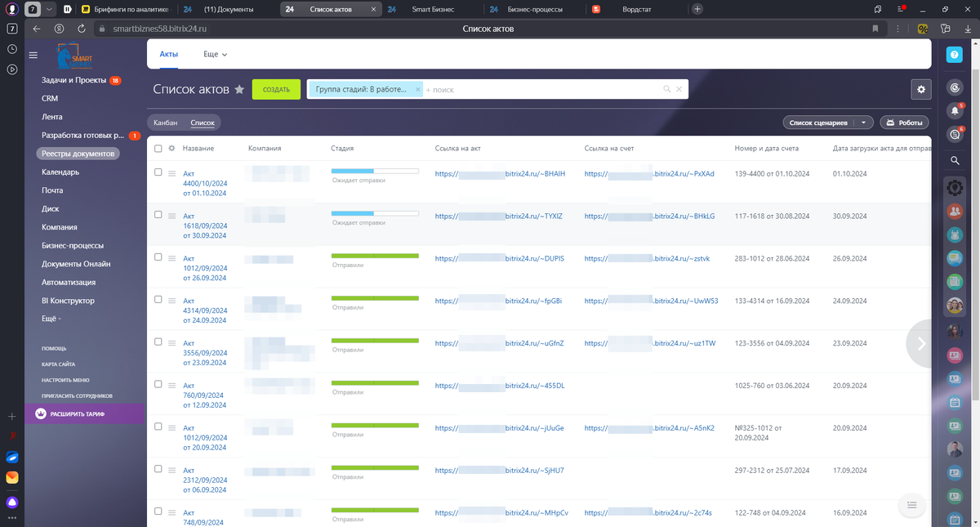Open Реестры документов in the left menu
Screen dimensions: 980x527
coord(78,154)
